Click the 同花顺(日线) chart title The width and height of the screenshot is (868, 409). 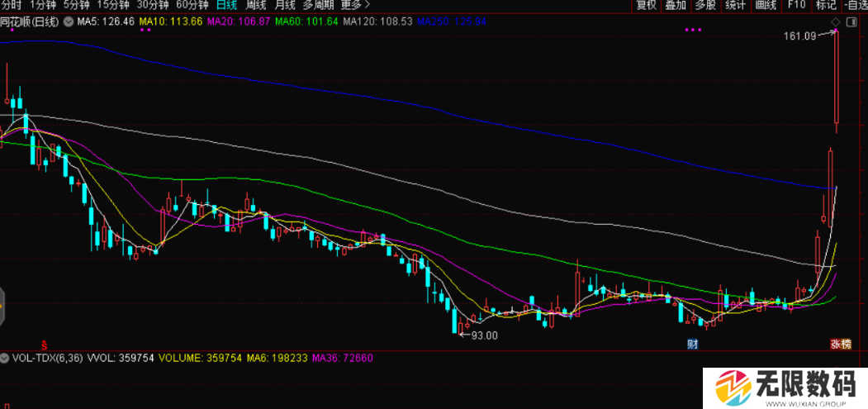[30, 21]
